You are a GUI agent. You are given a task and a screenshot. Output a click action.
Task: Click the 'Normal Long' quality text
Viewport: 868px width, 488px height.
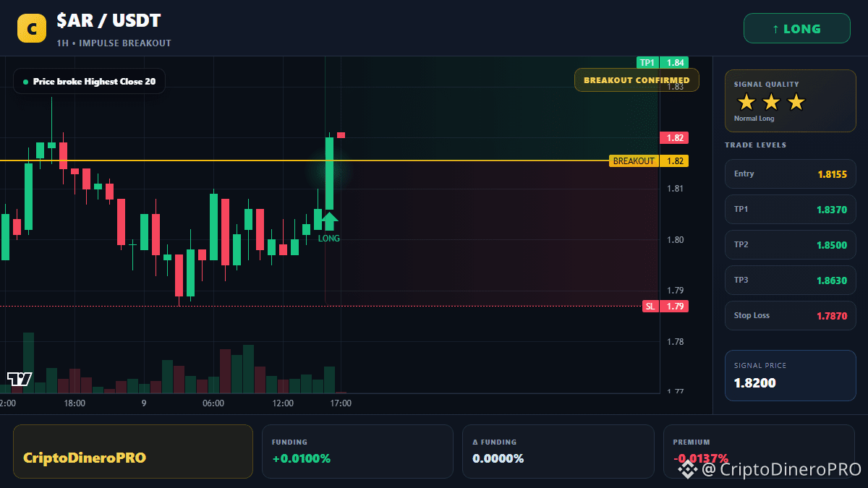point(754,119)
